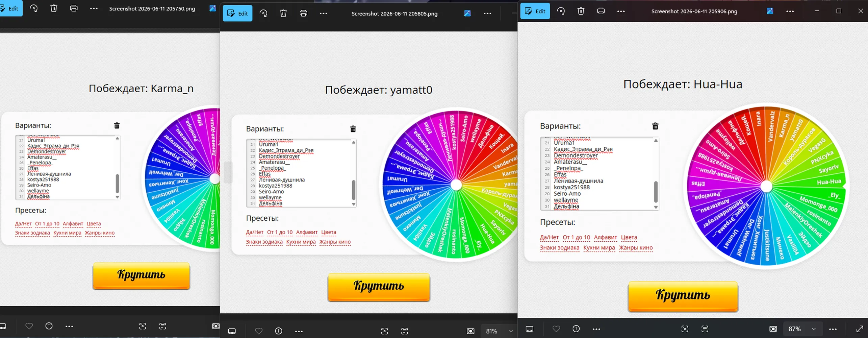868x338 pixels.
Task: Print the 205750.png screenshot
Action: click(x=74, y=8)
